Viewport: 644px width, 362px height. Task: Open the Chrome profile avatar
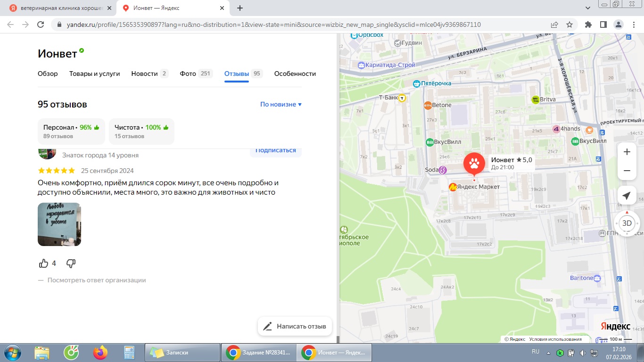point(618,25)
